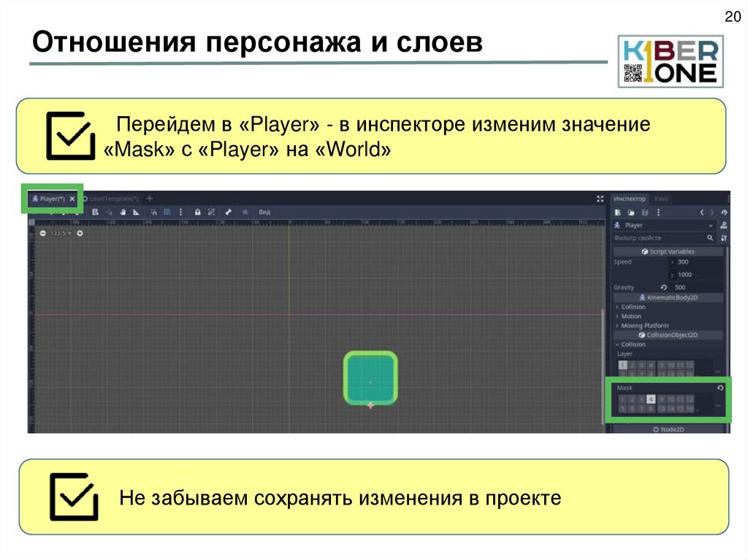
Task: Open the Вид view menu
Action: click(264, 212)
